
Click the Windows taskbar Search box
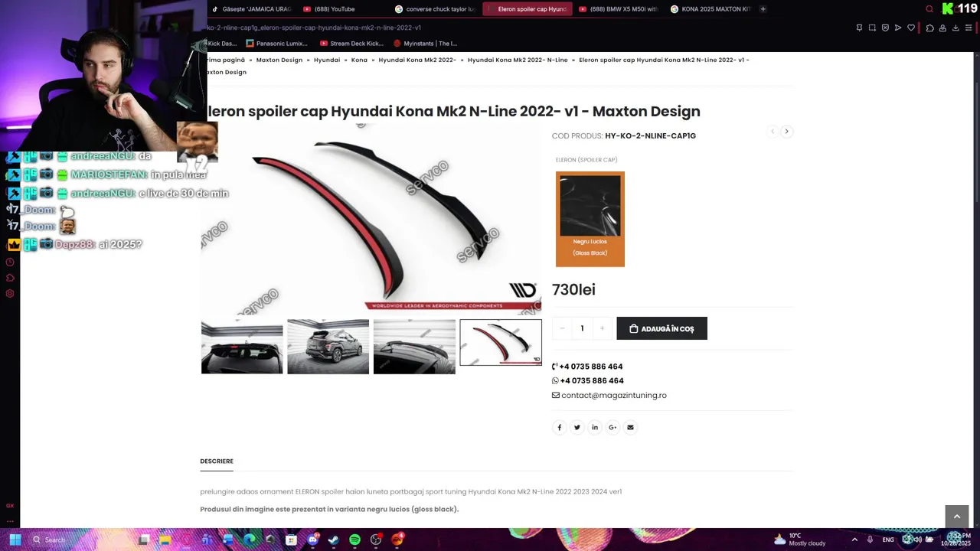click(x=80, y=540)
